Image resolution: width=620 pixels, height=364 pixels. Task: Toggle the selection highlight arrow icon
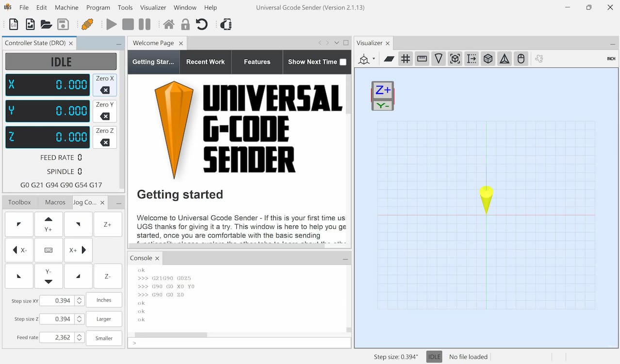[x=472, y=59]
